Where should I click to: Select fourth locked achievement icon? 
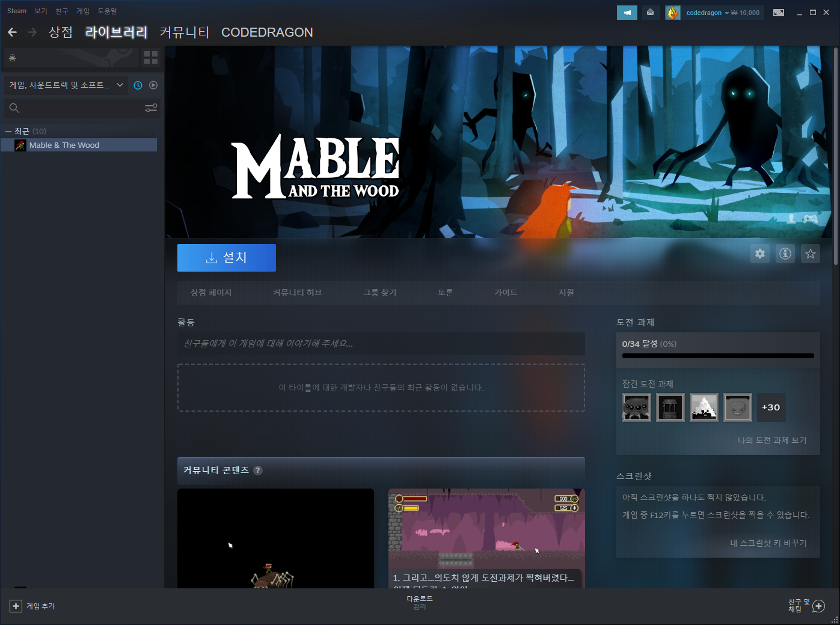738,407
